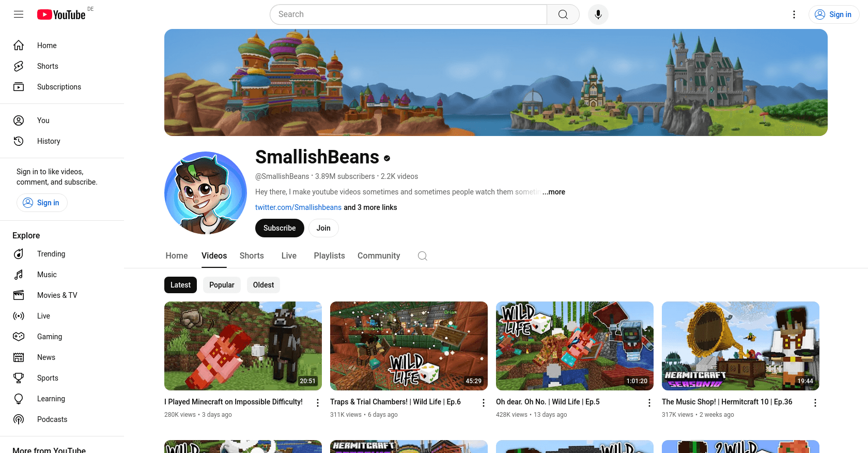Switch to the Playlists tab
868x453 pixels.
click(x=329, y=256)
